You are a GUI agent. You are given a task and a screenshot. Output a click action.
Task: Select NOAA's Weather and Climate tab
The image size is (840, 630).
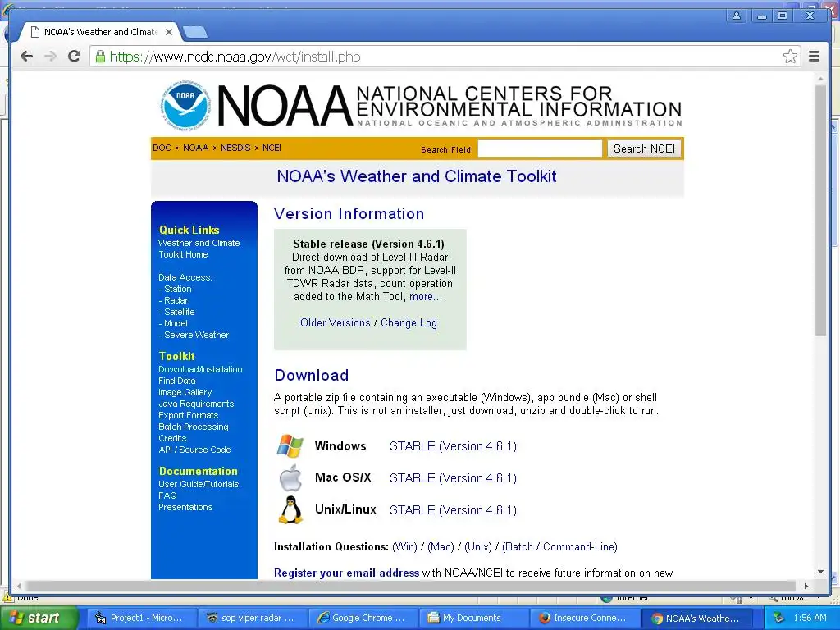point(100,32)
